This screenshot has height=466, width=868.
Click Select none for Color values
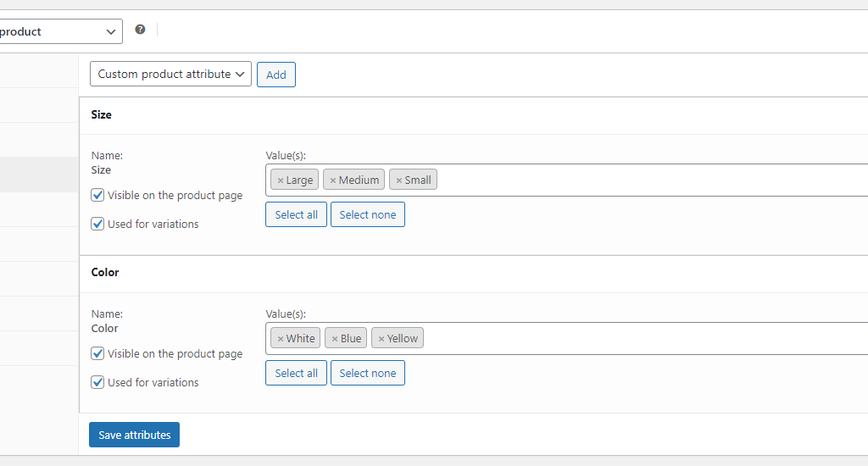coord(368,373)
